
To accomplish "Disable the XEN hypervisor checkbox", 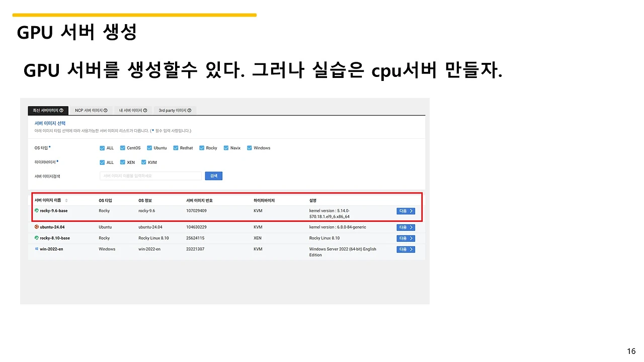I will click(x=122, y=162).
